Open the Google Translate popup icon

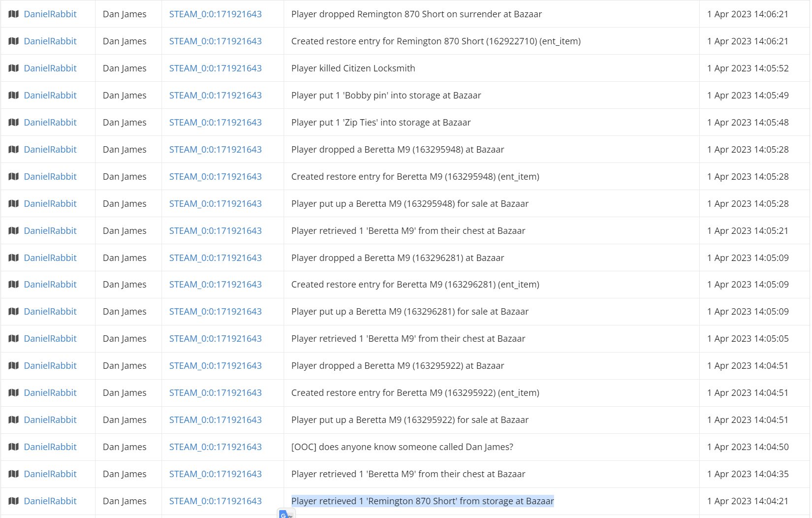point(286,514)
